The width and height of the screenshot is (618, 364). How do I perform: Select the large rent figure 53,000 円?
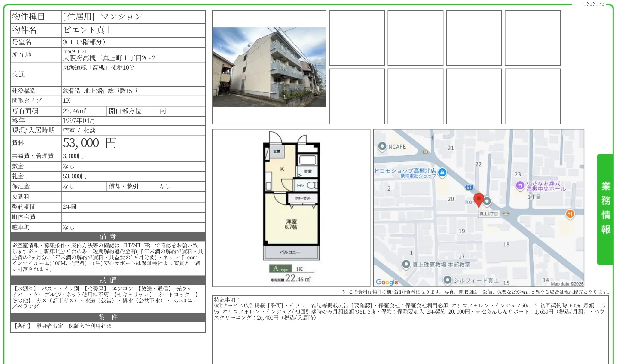coord(90,143)
